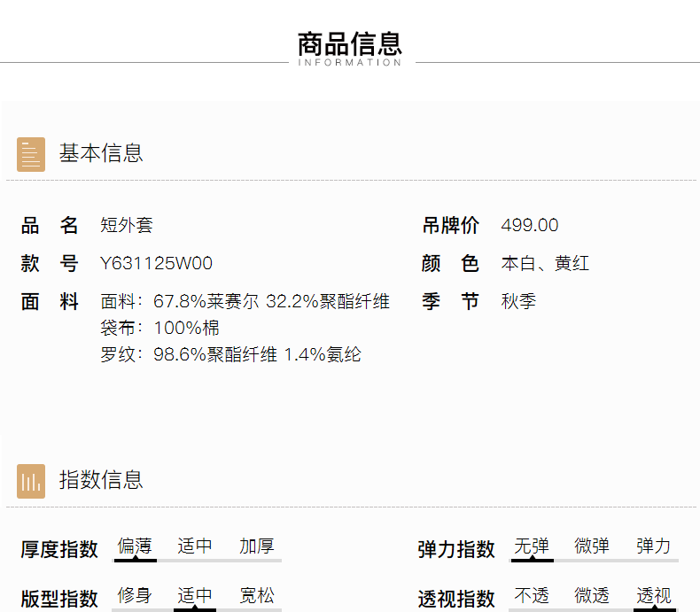The width and height of the screenshot is (700, 612).
Task: Select 透视 transparency option
Action: [x=654, y=596]
